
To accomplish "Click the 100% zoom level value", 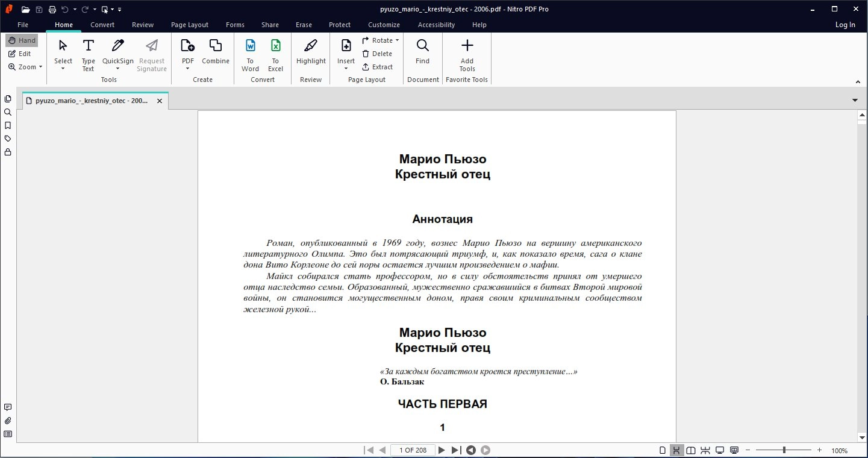I will point(840,451).
